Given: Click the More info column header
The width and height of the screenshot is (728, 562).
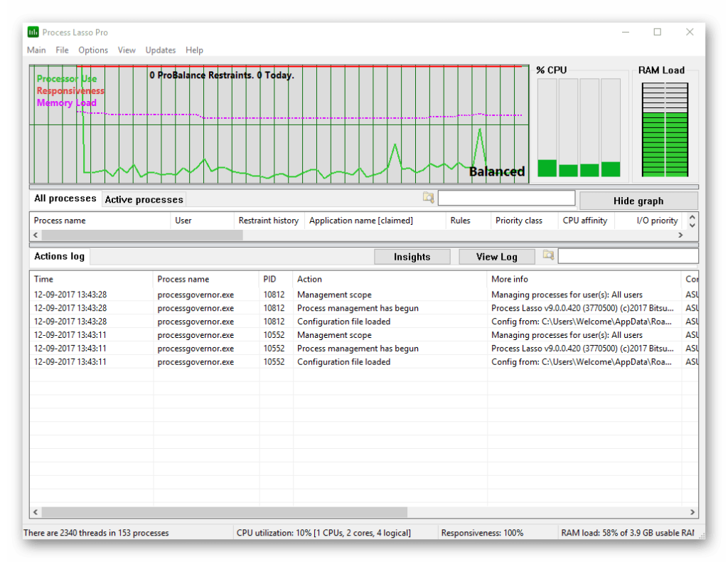Looking at the screenshot, I should coord(584,279).
